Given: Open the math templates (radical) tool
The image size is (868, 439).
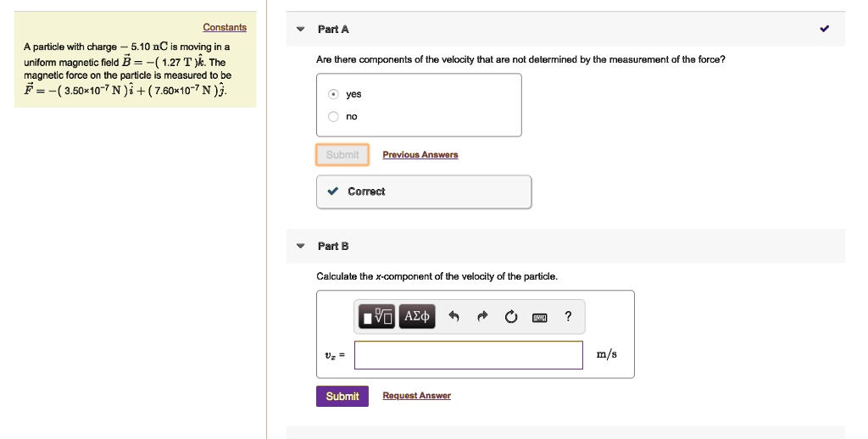Looking at the screenshot, I should [x=377, y=317].
